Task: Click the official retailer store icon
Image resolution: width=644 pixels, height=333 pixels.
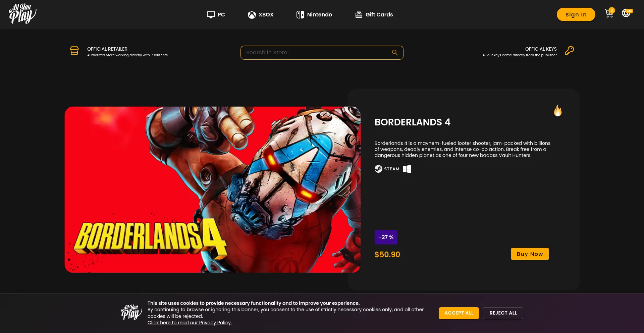Action: click(x=74, y=51)
